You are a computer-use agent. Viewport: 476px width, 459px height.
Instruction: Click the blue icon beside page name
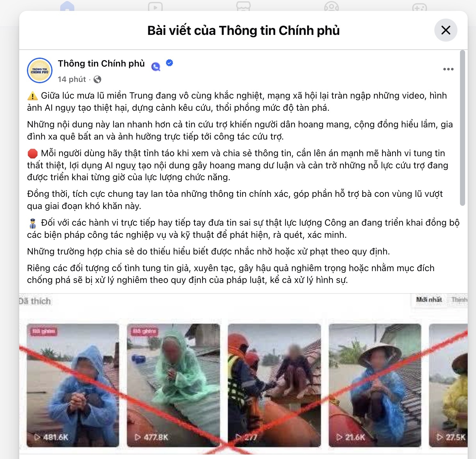[x=156, y=66]
